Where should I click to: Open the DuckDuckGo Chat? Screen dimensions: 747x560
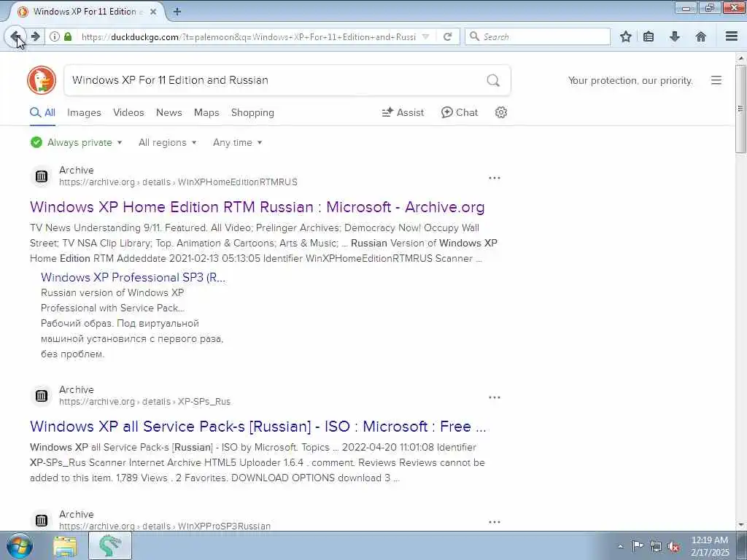pyautogui.click(x=460, y=112)
